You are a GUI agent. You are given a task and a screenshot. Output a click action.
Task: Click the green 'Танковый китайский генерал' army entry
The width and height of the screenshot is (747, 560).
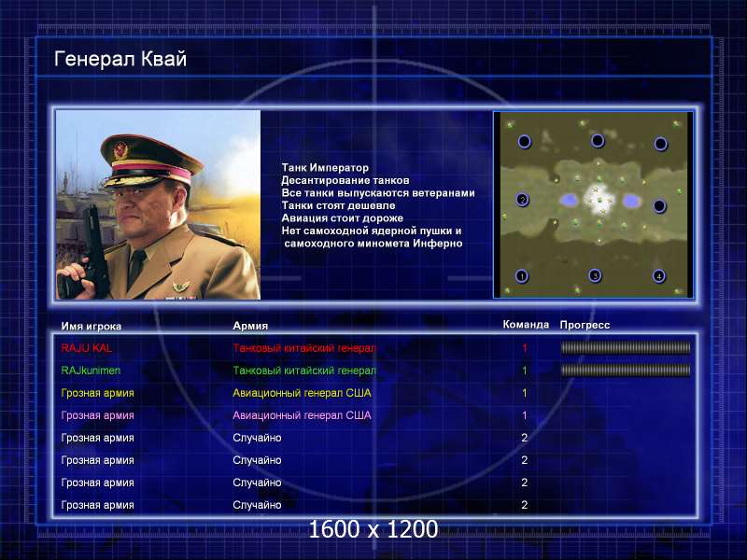[304, 371]
